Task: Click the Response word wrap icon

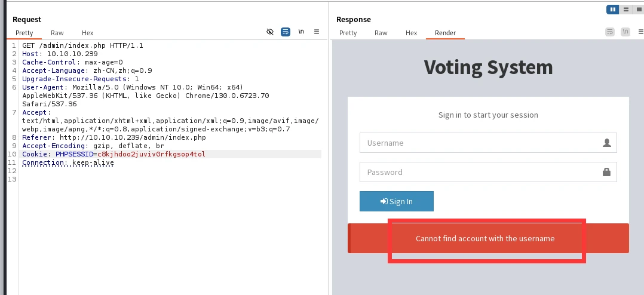Action: pos(610,32)
